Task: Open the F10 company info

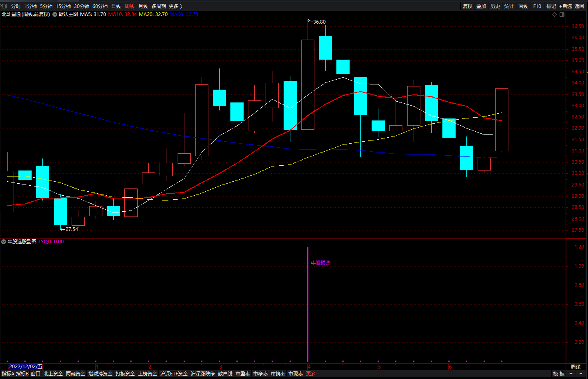Action: [x=537, y=6]
